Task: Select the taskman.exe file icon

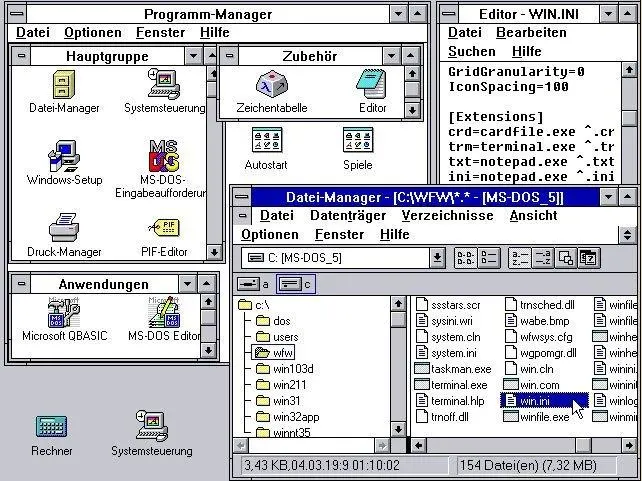Action: [x=453, y=369]
